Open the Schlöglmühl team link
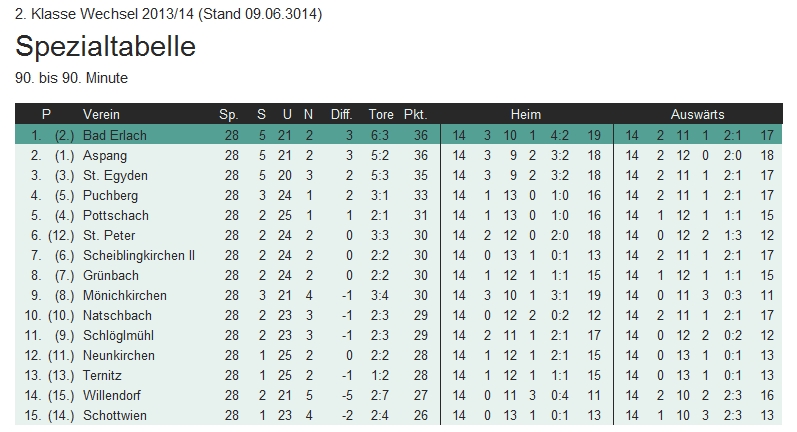797x432 pixels. [118, 336]
